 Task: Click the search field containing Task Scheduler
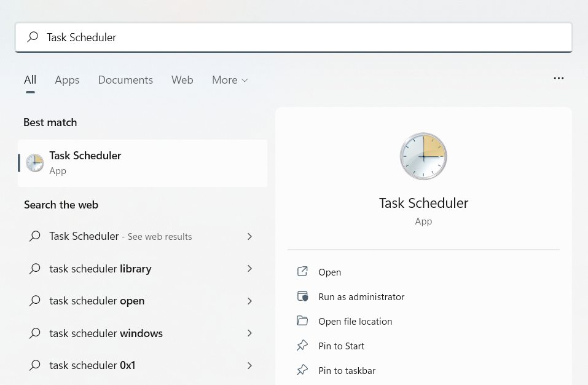294,38
